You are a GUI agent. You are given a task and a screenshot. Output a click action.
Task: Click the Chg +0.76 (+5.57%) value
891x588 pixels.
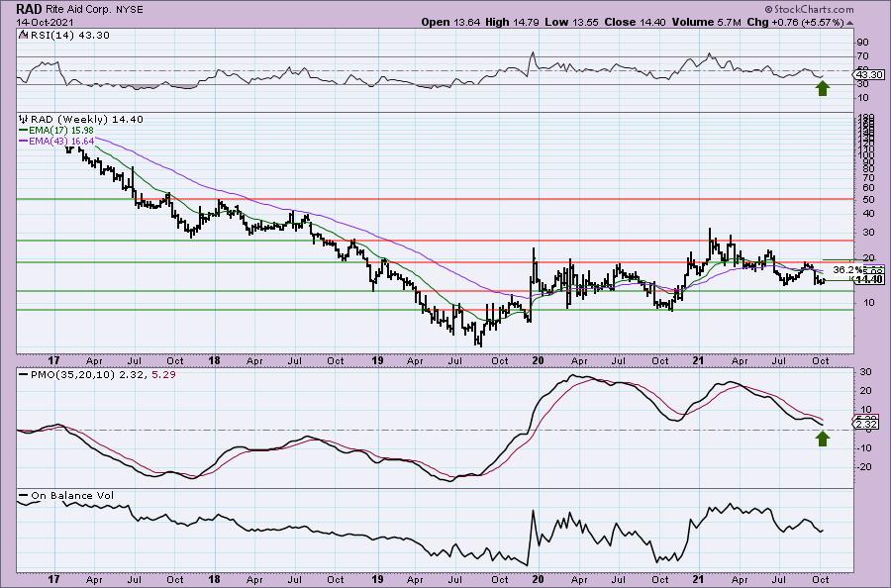pyautogui.click(x=795, y=22)
